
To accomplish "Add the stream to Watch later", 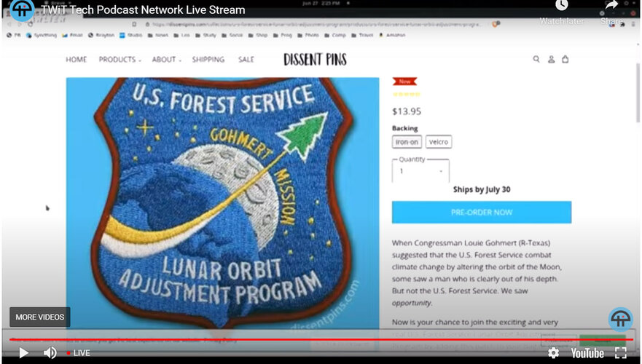I will pos(561,12).
